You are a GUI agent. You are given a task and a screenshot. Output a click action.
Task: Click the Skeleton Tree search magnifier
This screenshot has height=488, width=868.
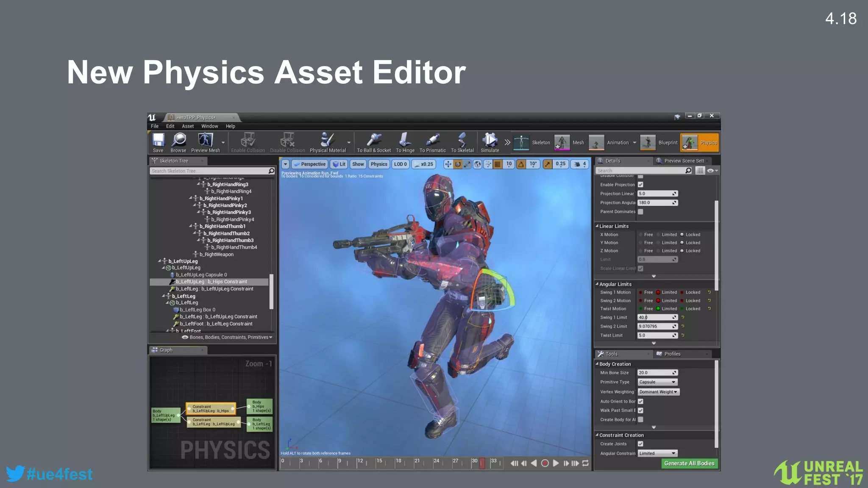tap(271, 171)
